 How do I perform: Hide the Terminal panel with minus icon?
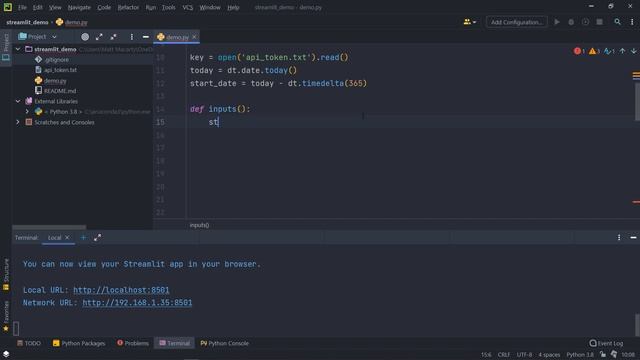pyautogui.click(x=633, y=238)
